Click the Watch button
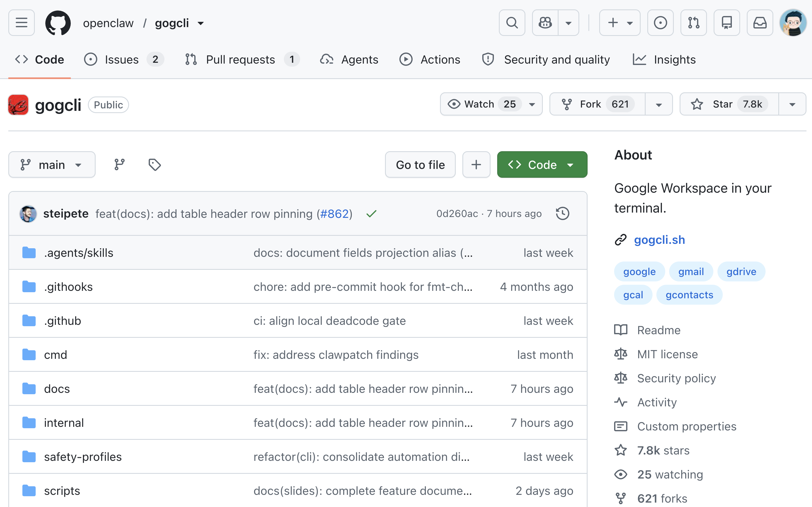 point(491,104)
